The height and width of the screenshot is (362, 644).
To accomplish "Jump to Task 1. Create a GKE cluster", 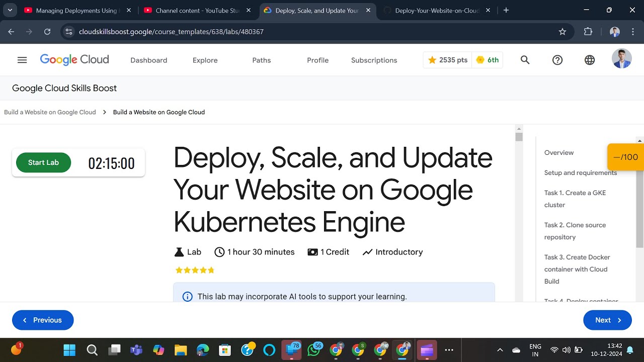I will (575, 199).
